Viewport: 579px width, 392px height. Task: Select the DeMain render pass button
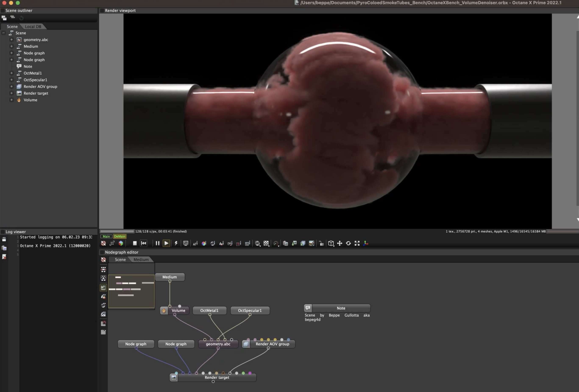(x=120, y=236)
